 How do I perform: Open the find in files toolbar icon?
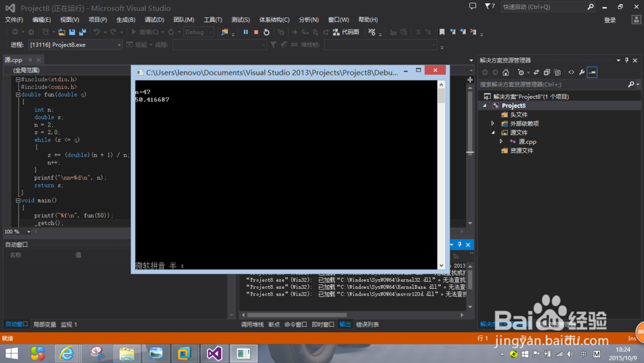pyautogui.click(x=224, y=32)
